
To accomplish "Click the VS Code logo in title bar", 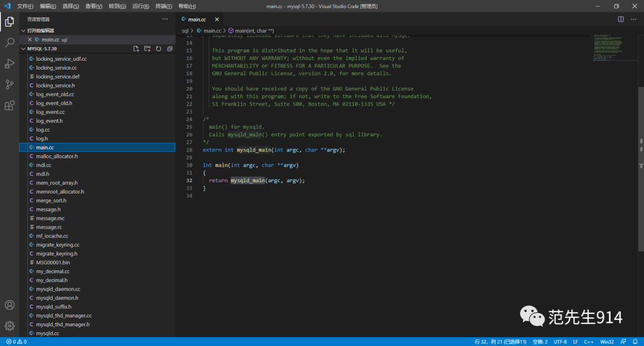I will click(7, 6).
